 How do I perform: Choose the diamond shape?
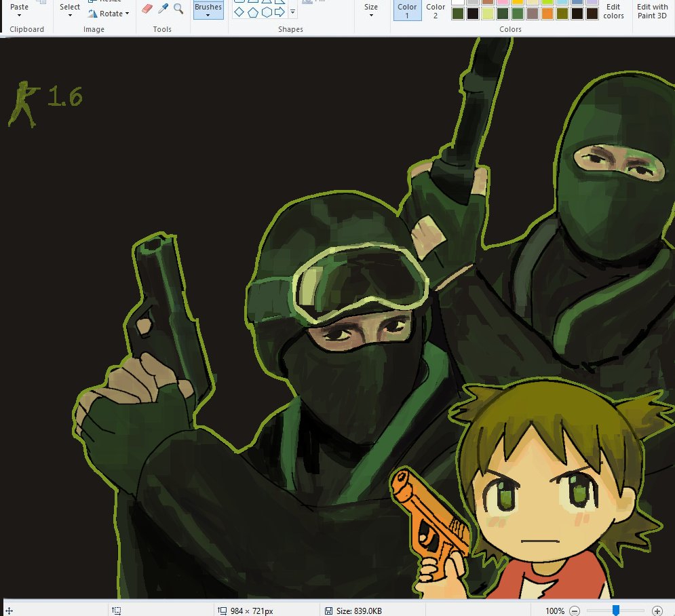(239, 12)
